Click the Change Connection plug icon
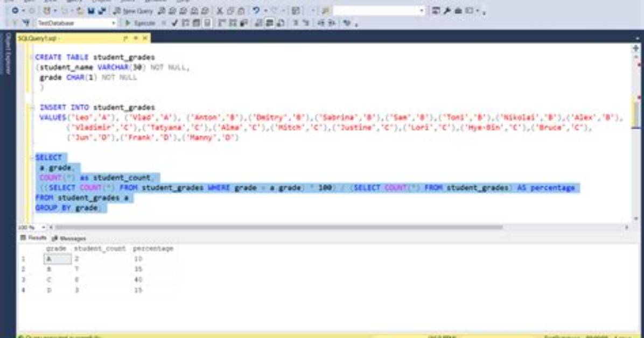Image resolution: width=644 pixels, height=338 pixels. 27,23
